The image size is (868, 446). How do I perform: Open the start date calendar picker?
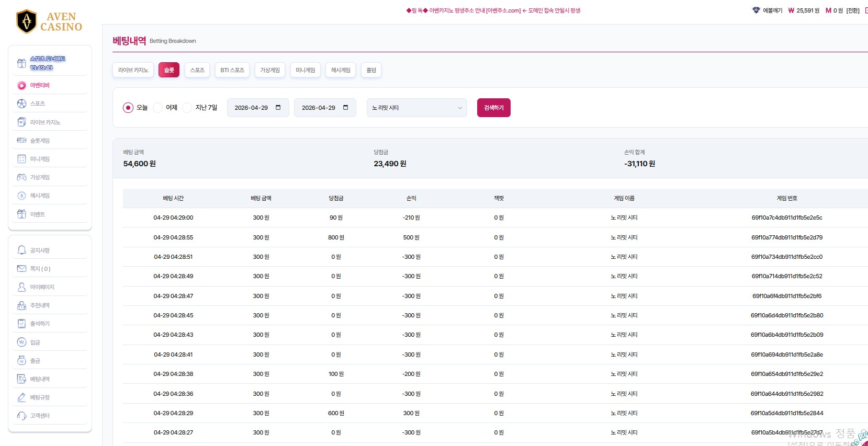pyautogui.click(x=278, y=108)
